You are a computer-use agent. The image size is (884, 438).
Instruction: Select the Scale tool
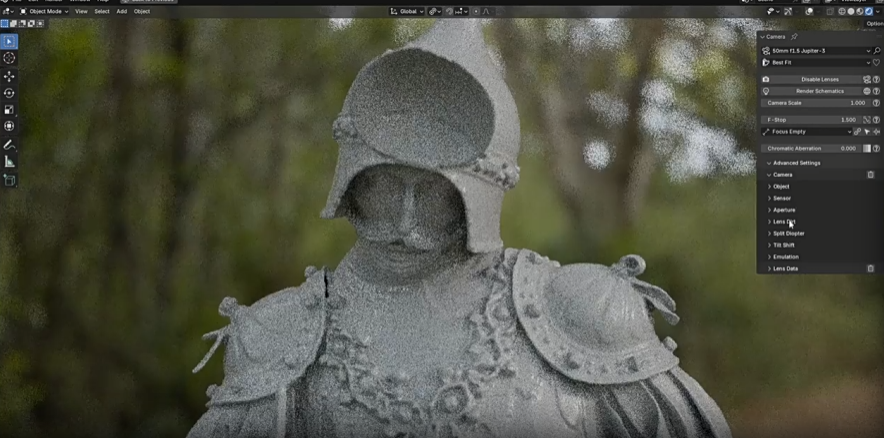pos(9,110)
